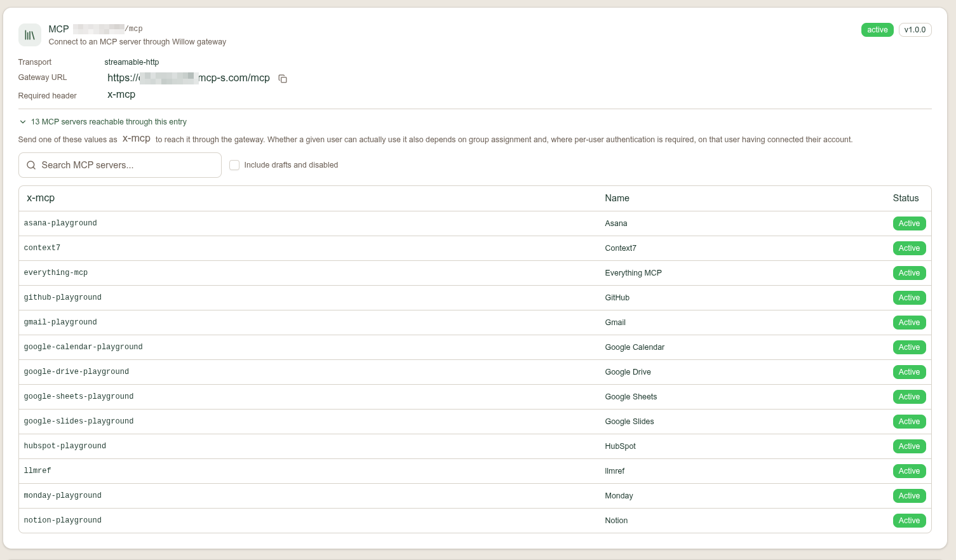Viewport: 956px width, 560px height.
Task: Select the llmref identifier in first column
Action: tap(37, 471)
